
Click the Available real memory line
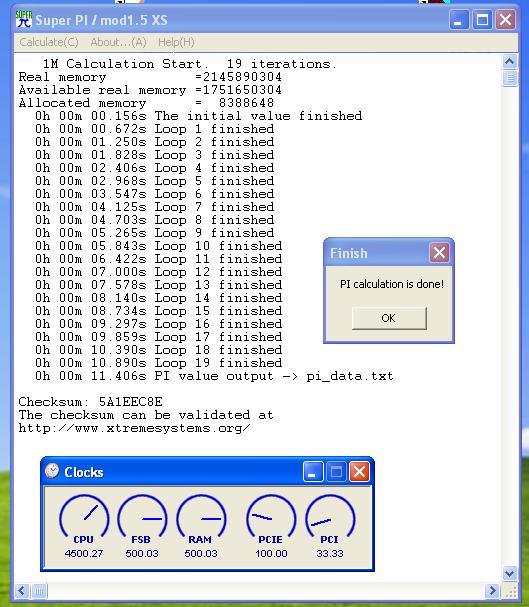(150, 90)
